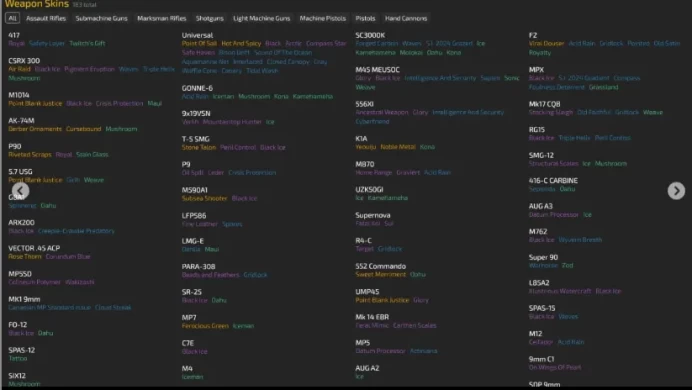Open Datum Processor under MP5

coord(380,351)
